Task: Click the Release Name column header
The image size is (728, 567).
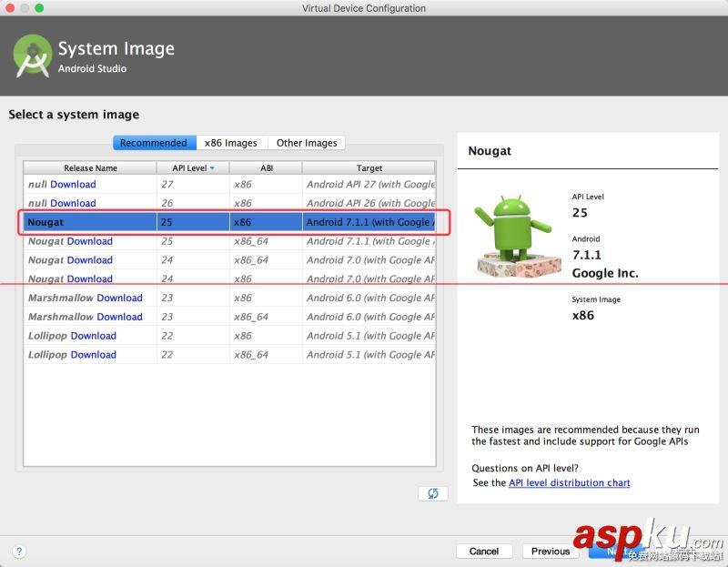Action: pyautogui.click(x=90, y=167)
